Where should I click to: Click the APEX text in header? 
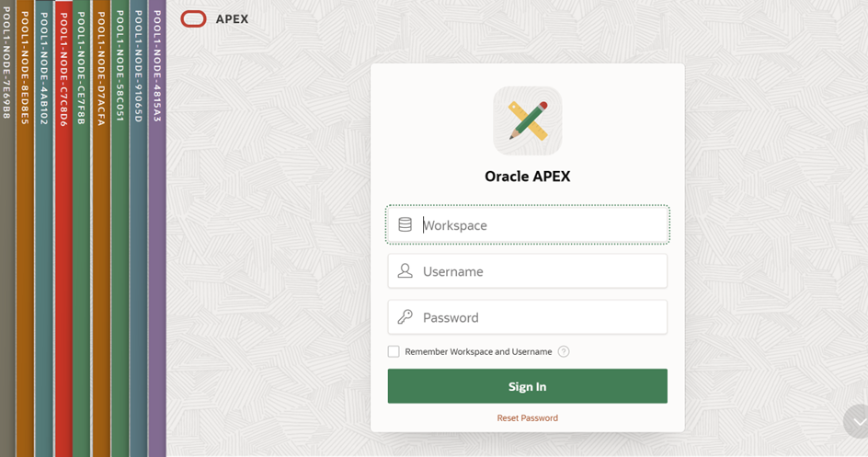(x=232, y=19)
